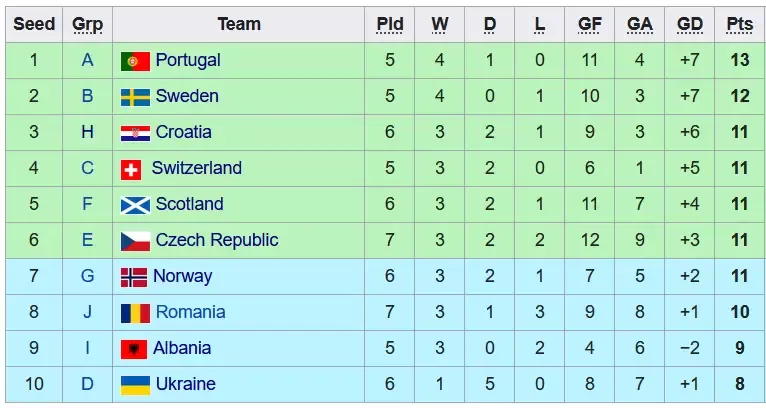Open the Ukraine team link
The image size is (766, 408).
tap(185, 384)
